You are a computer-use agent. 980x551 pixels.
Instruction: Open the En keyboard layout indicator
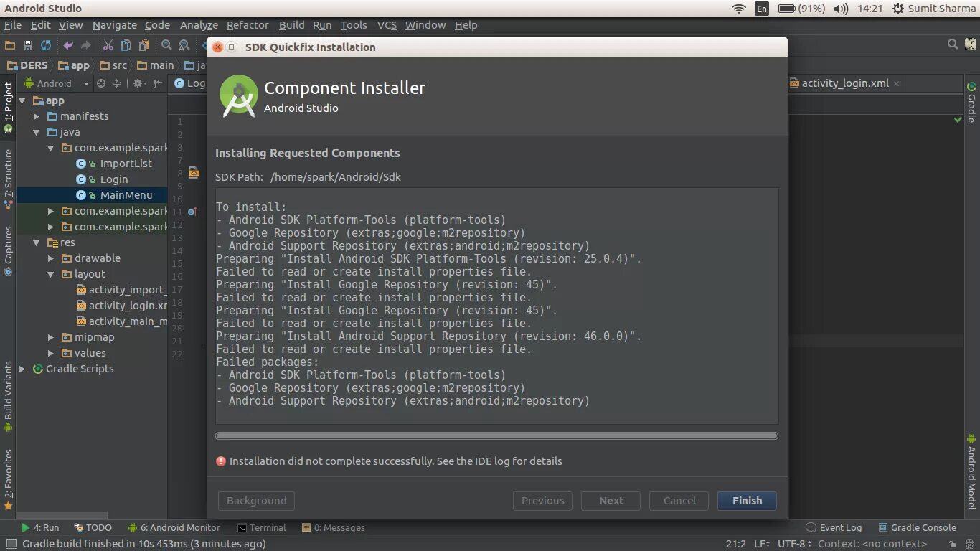[x=761, y=9]
